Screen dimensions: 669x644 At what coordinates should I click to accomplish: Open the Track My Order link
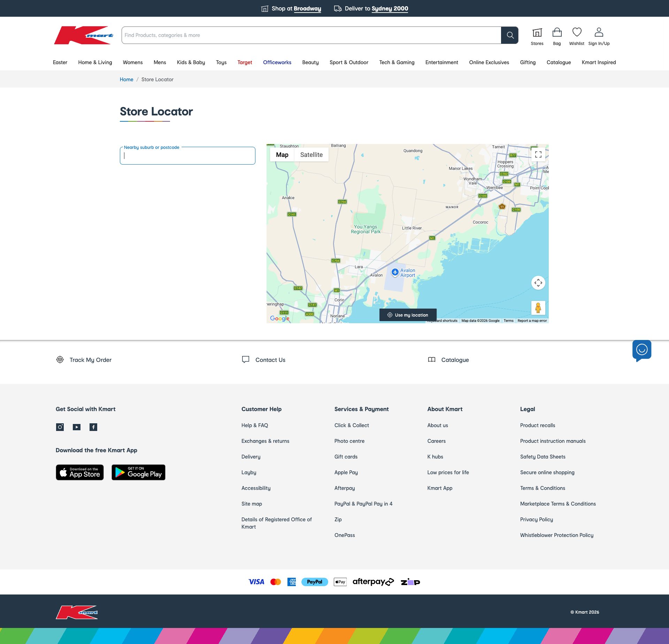point(90,359)
